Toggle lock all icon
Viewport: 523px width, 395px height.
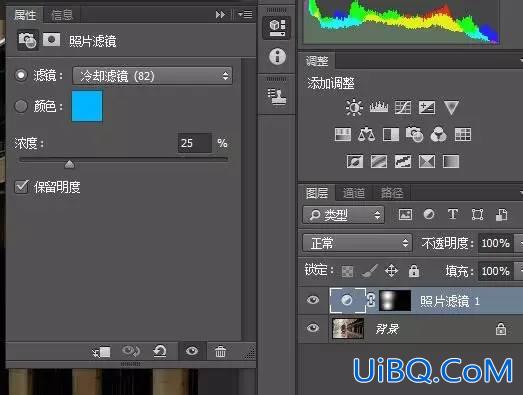[x=414, y=271]
